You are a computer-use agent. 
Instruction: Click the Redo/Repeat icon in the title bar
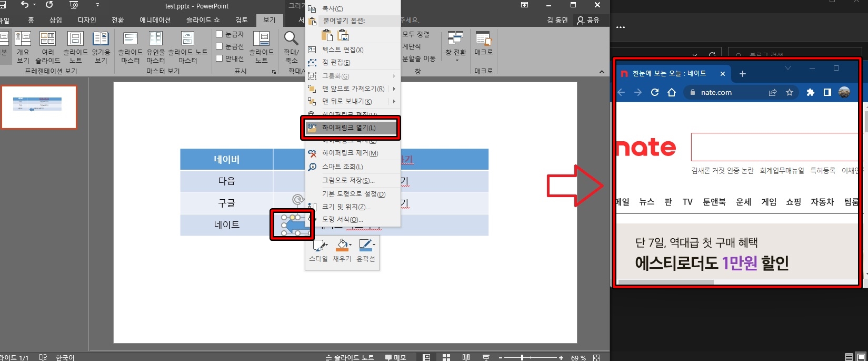click(49, 5)
